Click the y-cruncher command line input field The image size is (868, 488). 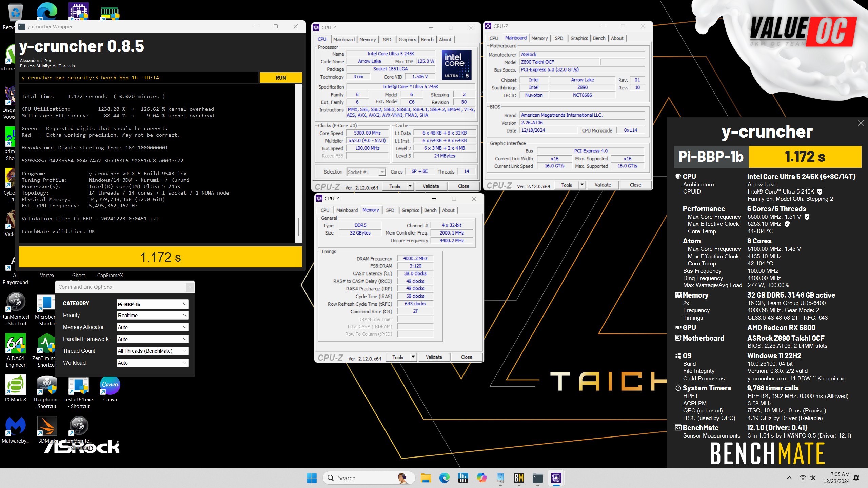click(x=138, y=78)
